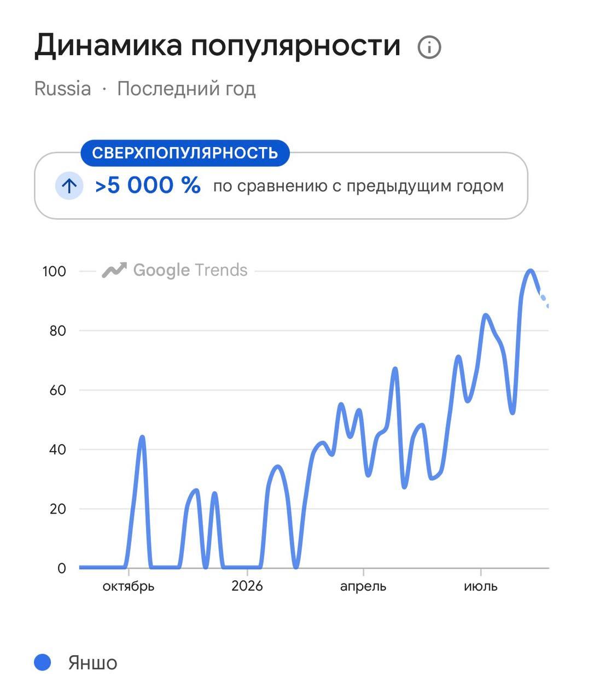Screen dimensions: 594x700
Task: Click the Google Trends chart logo icon
Action: (x=114, y=270)
